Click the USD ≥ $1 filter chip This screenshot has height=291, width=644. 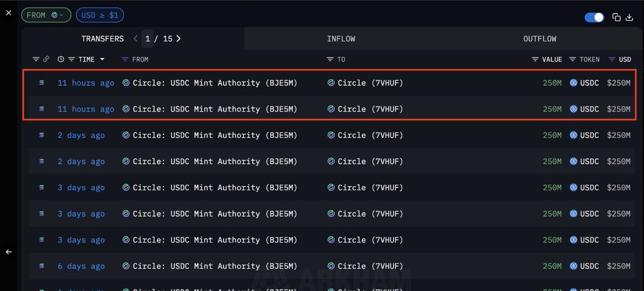point(100,15)
